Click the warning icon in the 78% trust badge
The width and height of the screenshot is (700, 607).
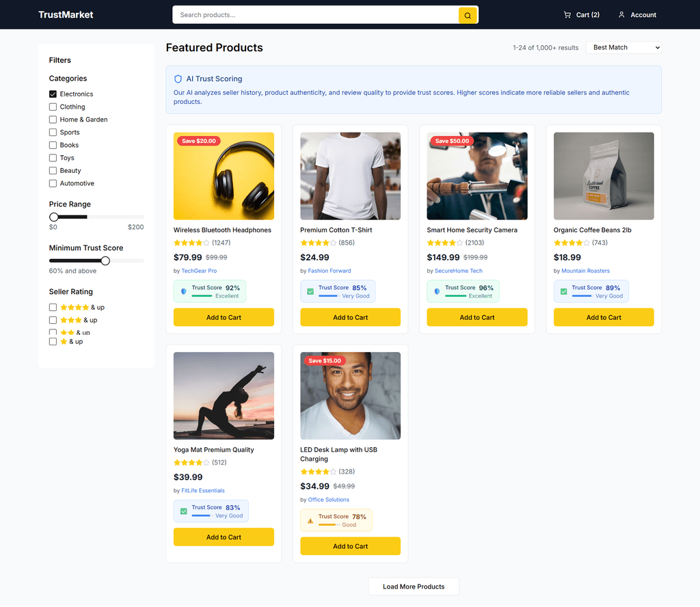pos(310,520)
